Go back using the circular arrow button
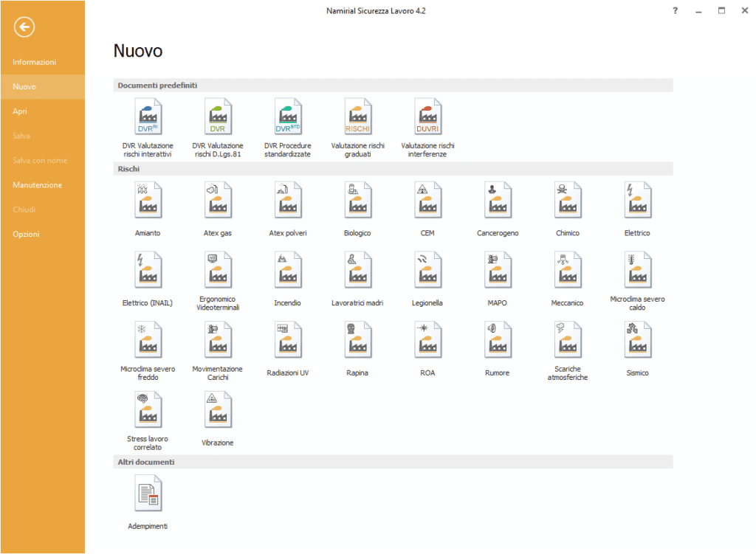The image size is (756, 554). click(x=24, y=27)
